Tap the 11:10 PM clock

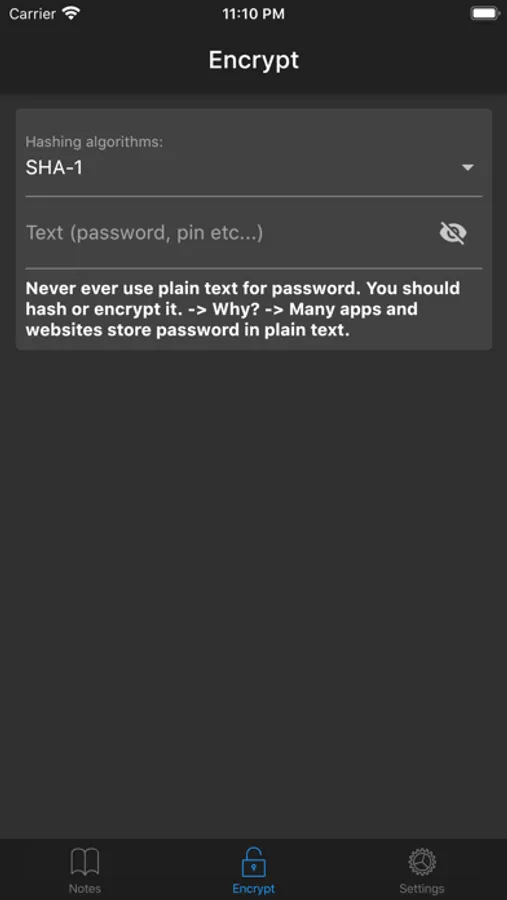tap(253, 14)
